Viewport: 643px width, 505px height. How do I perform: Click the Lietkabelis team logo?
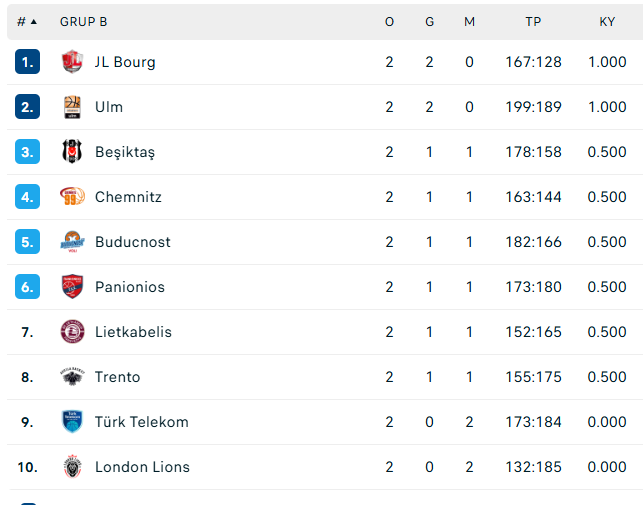(72, 332)
